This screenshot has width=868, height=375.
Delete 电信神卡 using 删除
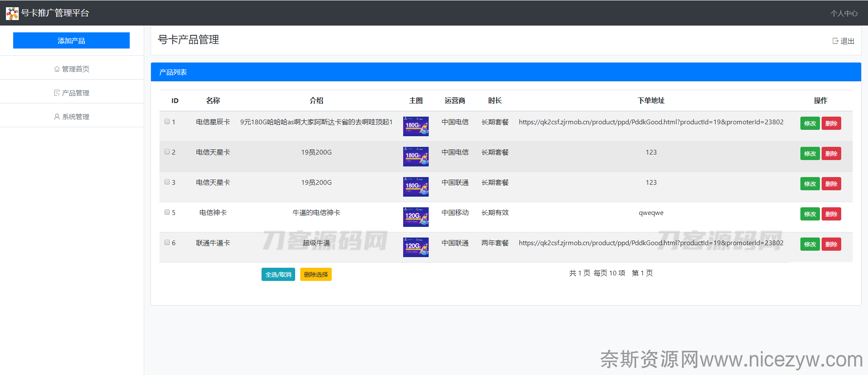coord(831,214)
